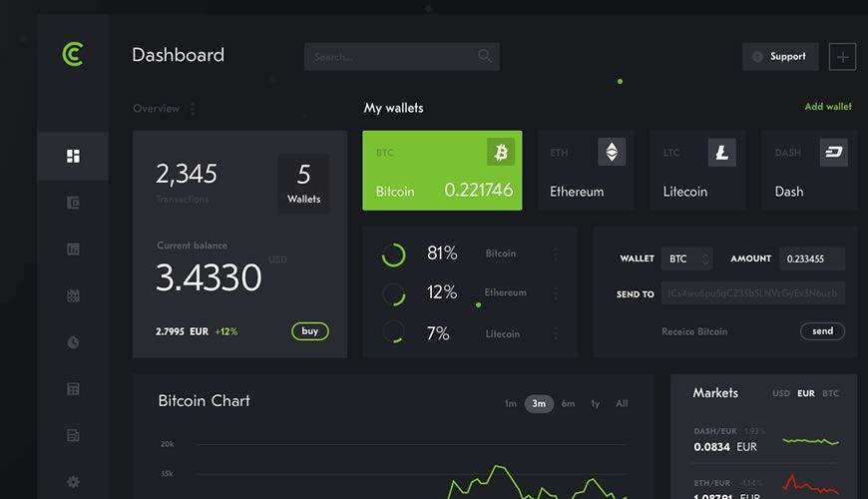Select the 6m chart range
868x499 pixels.
coord(568,404)
